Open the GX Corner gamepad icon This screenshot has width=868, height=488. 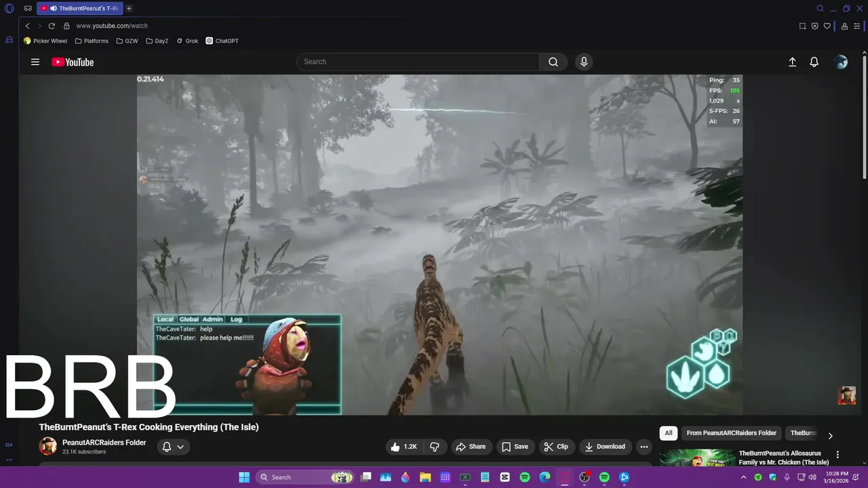pyautogui.click(x=28, y=9)
